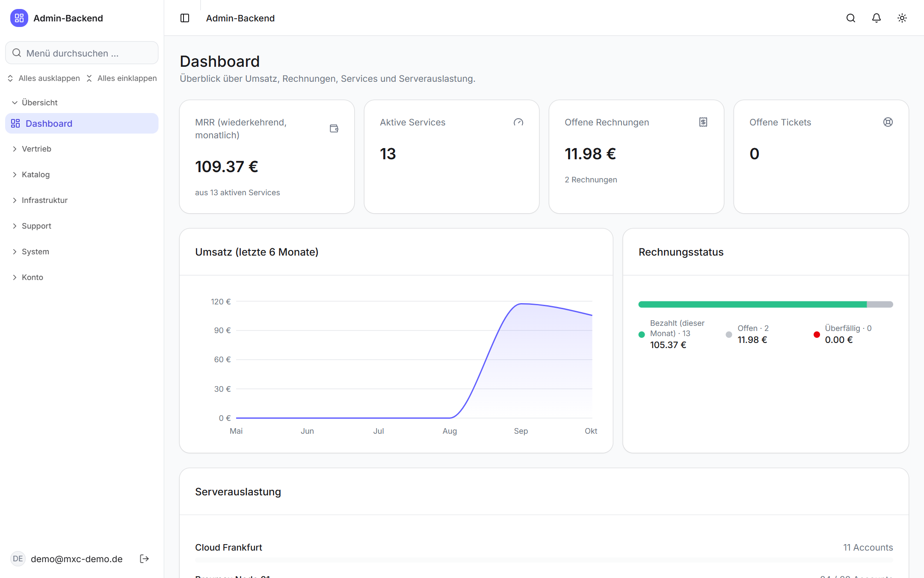Click the receipt icon in Offene Rechnungen card
Image resolution: width=924 pixels, height=578 pixels.
(703, 122)
